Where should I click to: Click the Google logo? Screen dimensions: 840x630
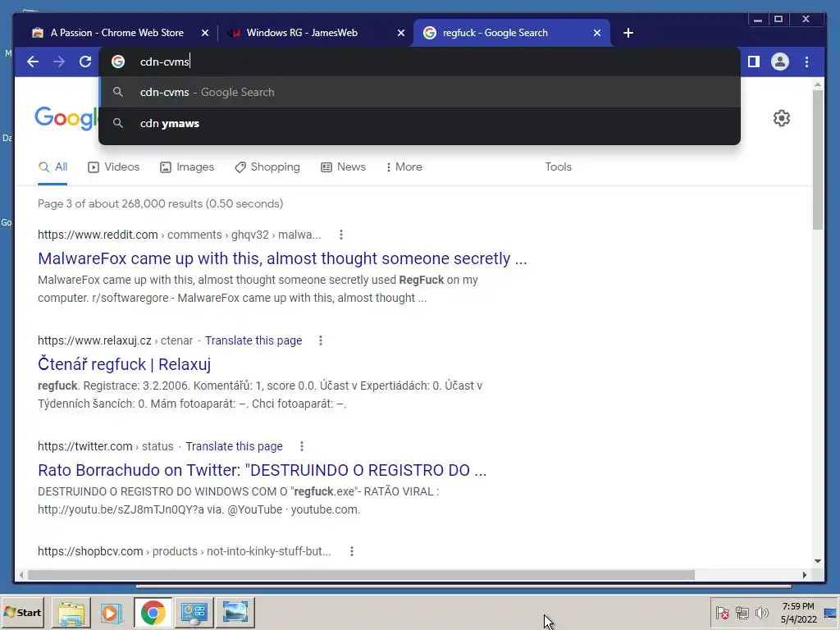66,117
